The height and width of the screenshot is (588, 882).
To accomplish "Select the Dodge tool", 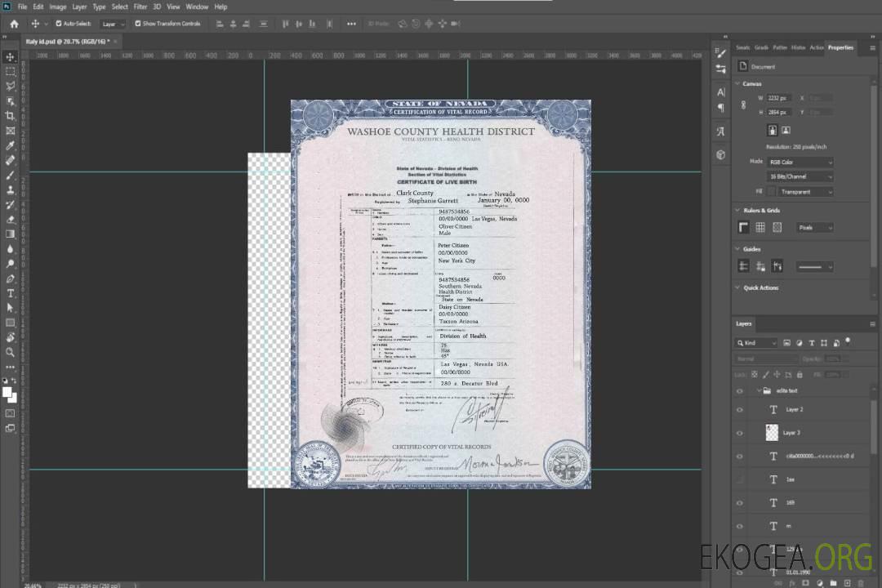I will pyautogui.click(x=10, y=264).
